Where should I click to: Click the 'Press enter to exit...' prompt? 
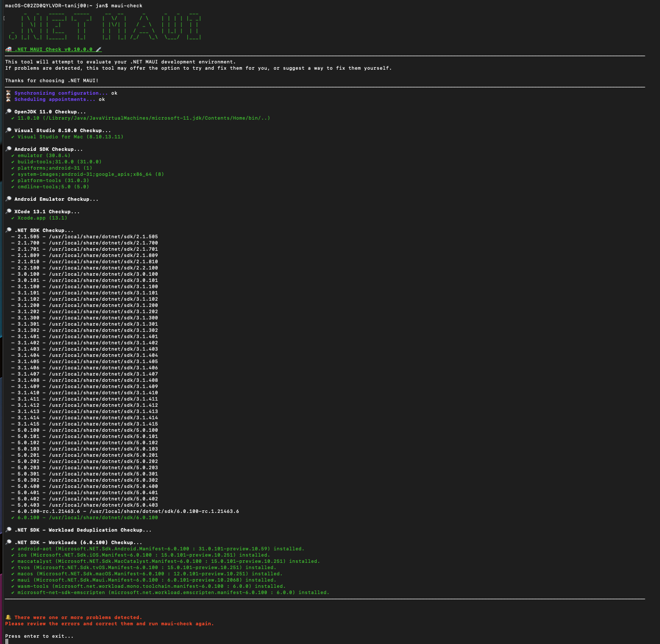(x=40, y=636)
